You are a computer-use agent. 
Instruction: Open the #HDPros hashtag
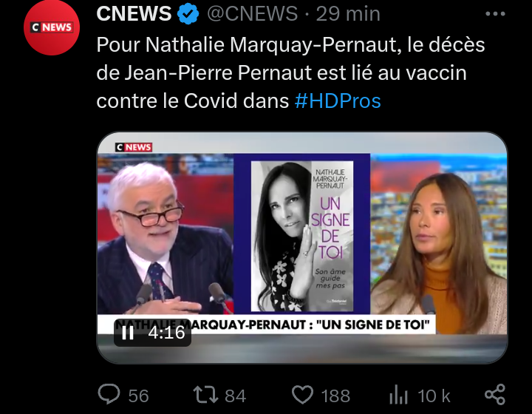[338, 101]
